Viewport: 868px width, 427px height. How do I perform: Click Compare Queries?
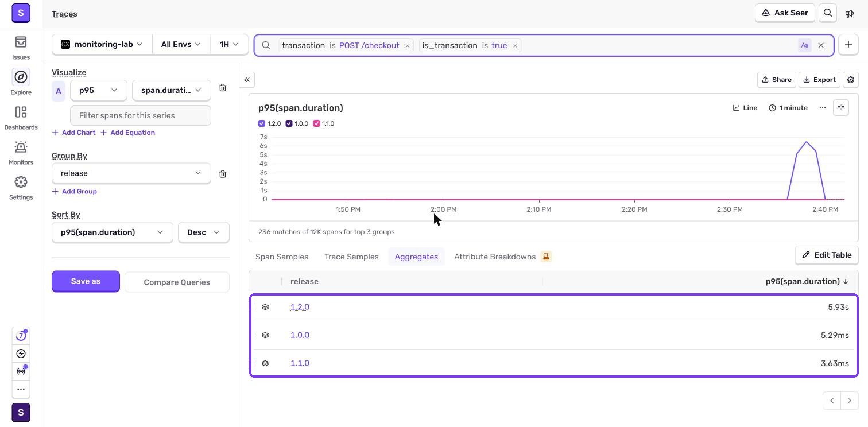(177, 282)
